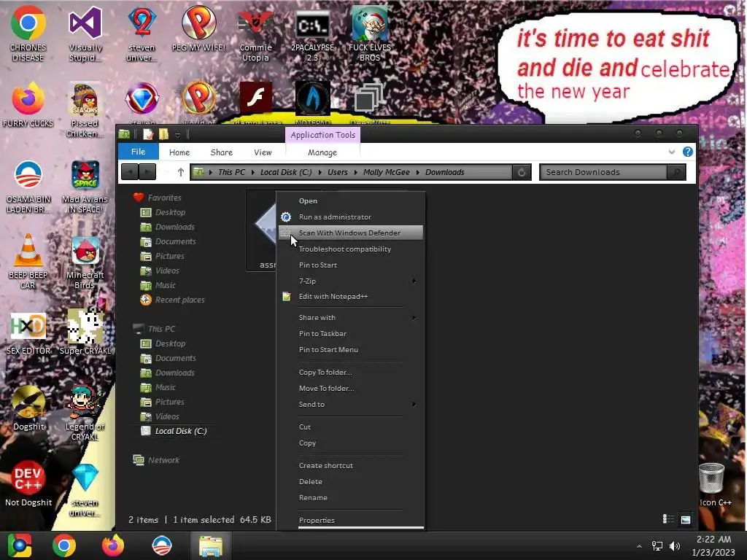Open the CHRONES DISEASE desktop icon
Viewport: 747px width, 560px height.
pyautogui.click(x=28, y=34)
